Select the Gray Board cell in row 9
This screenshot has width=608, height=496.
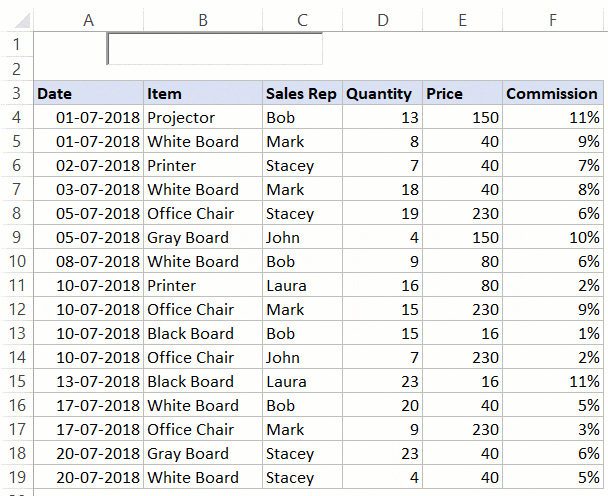pyautogui.click(x=203, y=237)
